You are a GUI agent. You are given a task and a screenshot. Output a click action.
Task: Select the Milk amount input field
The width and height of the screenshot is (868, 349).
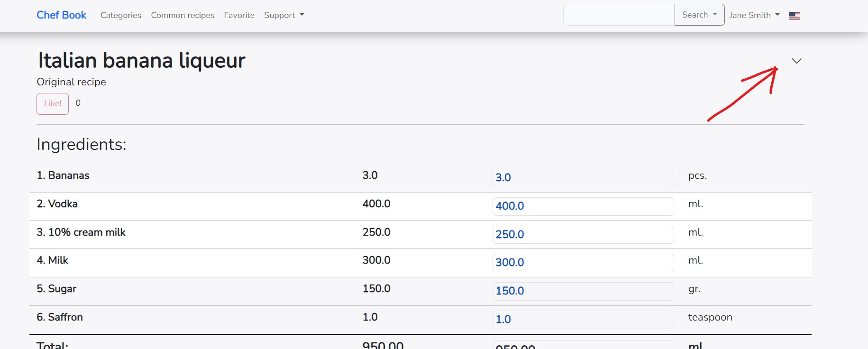click(583, 263)
